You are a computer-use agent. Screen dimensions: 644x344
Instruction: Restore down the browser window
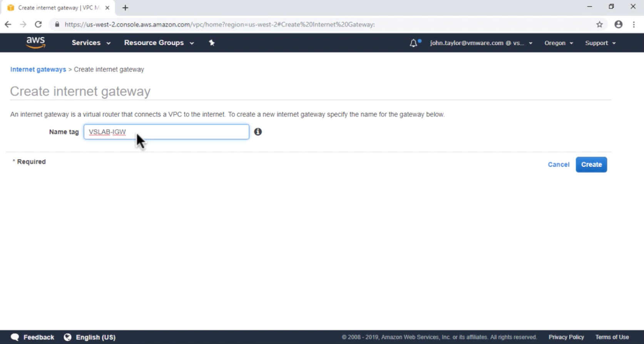tap(611, 7)
